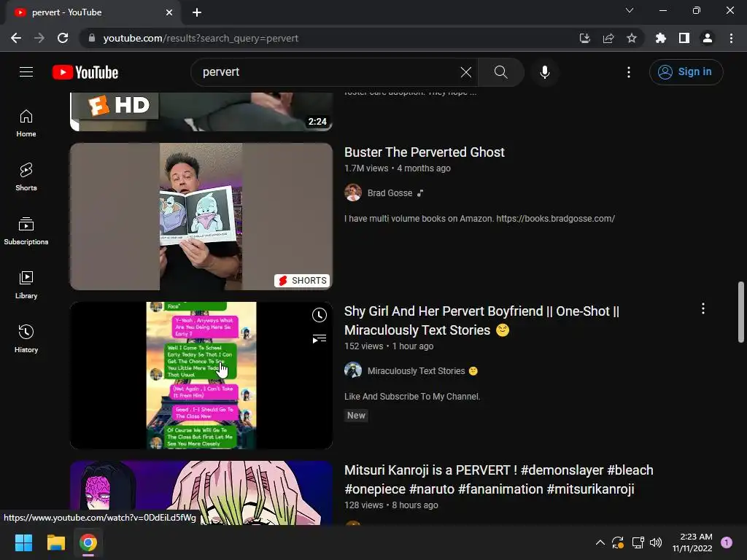Click Miraculously Text Stories channel avatar
This screenshot has width=747, height=560.
pos(353,370)
